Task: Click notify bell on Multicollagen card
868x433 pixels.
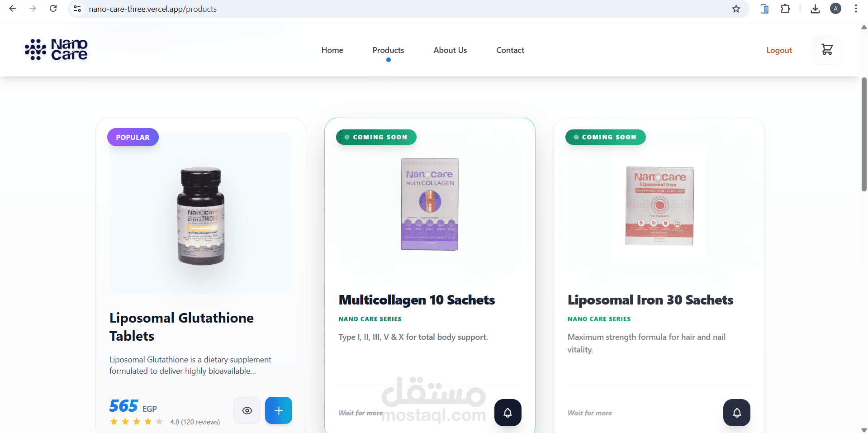Action: 508,413
